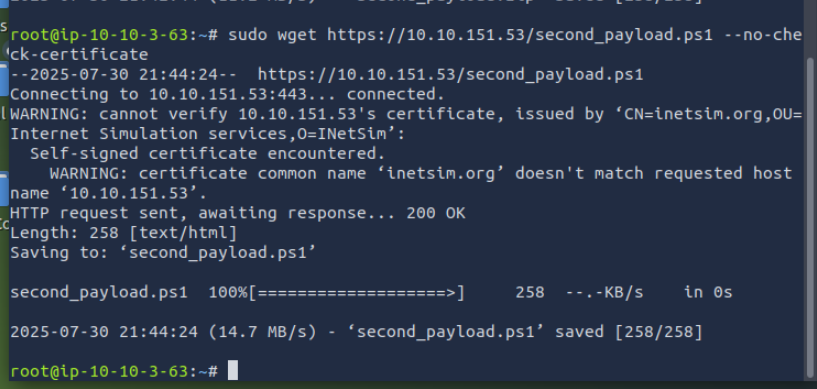Click the 'sudo wget' command text
817x389 pixels.
tap(273, 35)
